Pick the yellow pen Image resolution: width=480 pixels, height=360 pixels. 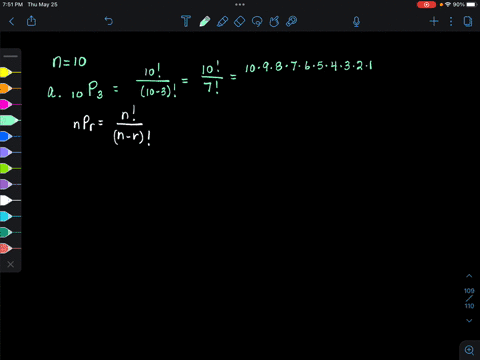[x=10, y=72]
